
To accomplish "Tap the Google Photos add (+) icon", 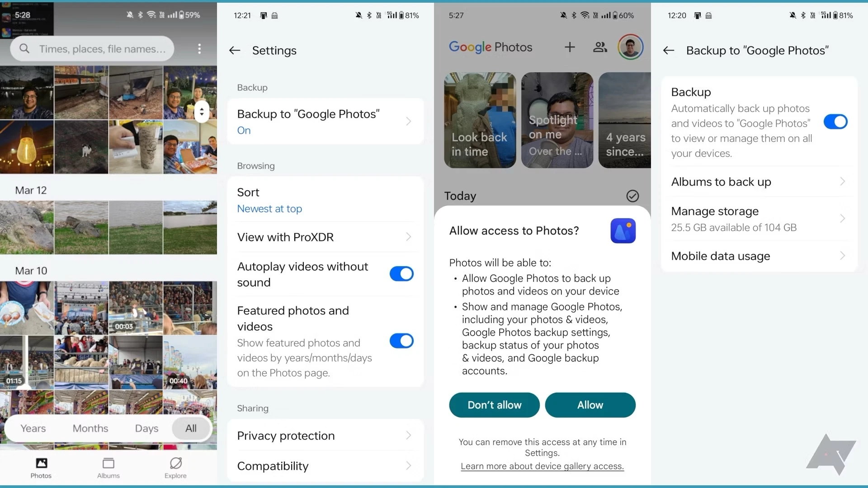I will coord(569,47).
